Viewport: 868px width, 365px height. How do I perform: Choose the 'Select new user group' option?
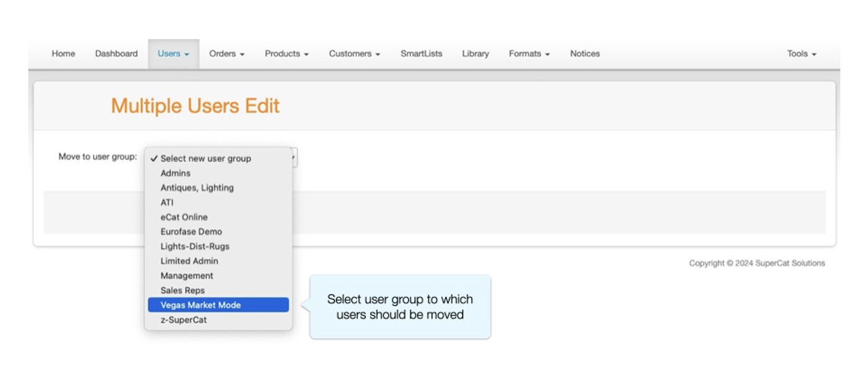[218, 159]
